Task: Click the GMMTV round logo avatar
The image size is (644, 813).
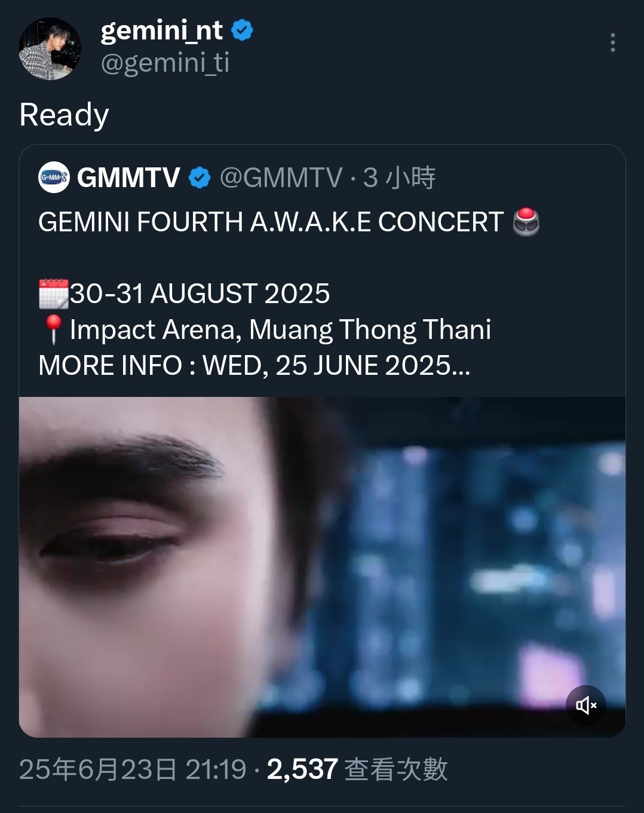Action: click(x=54, y=177)
